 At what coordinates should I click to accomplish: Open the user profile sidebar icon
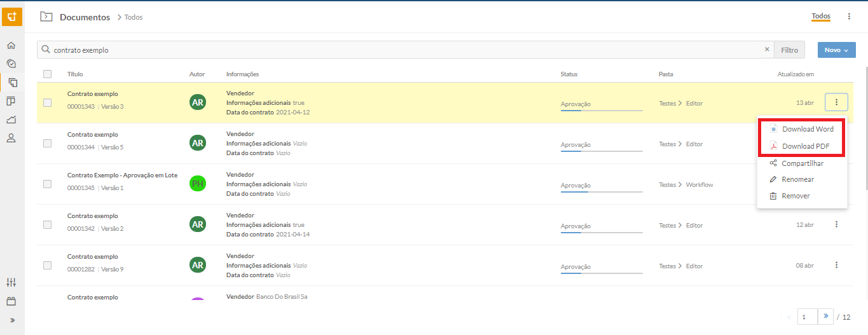point(11,138)
